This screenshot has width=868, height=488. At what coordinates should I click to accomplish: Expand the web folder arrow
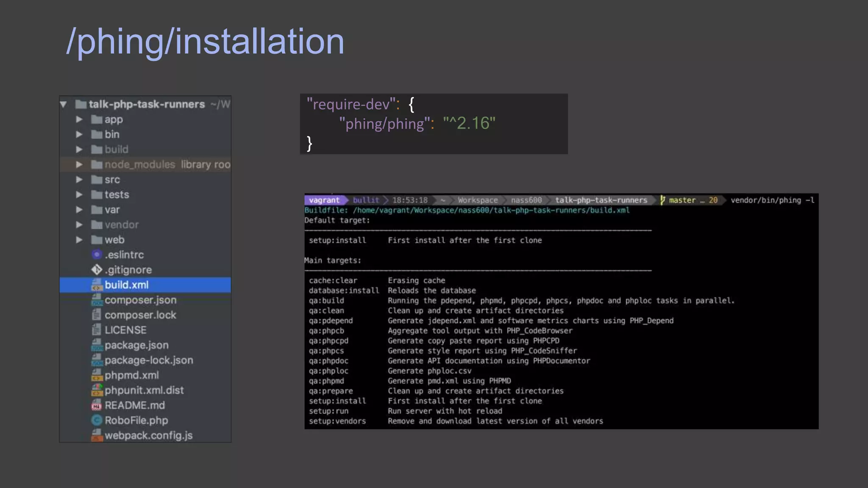(79, 240)
